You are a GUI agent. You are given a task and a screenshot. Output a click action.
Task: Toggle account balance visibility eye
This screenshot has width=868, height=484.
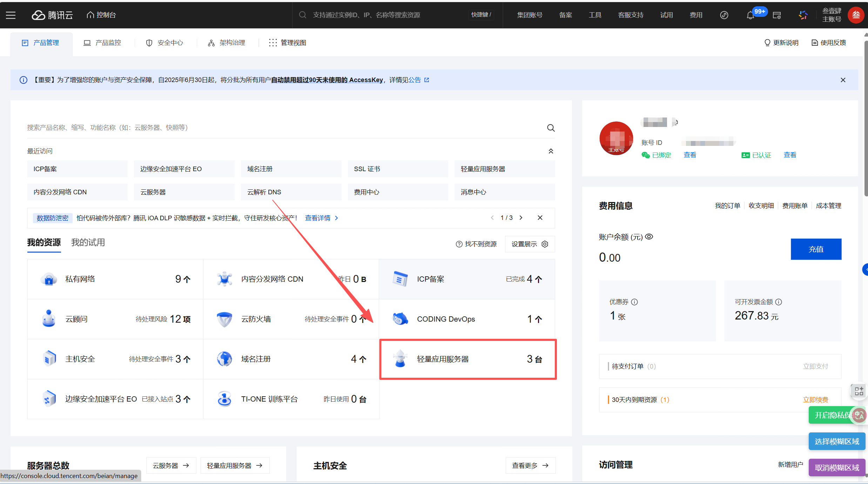(649, 237)
